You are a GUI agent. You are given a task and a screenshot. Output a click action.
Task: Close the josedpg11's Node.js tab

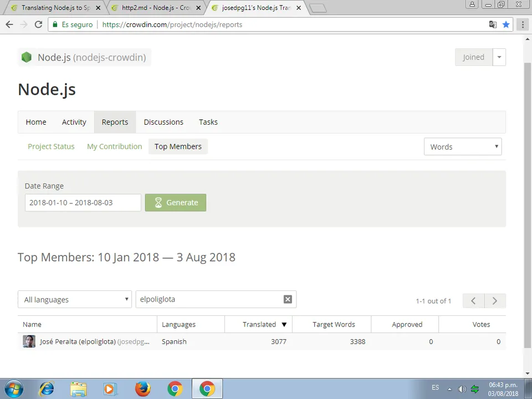point(299,7)
